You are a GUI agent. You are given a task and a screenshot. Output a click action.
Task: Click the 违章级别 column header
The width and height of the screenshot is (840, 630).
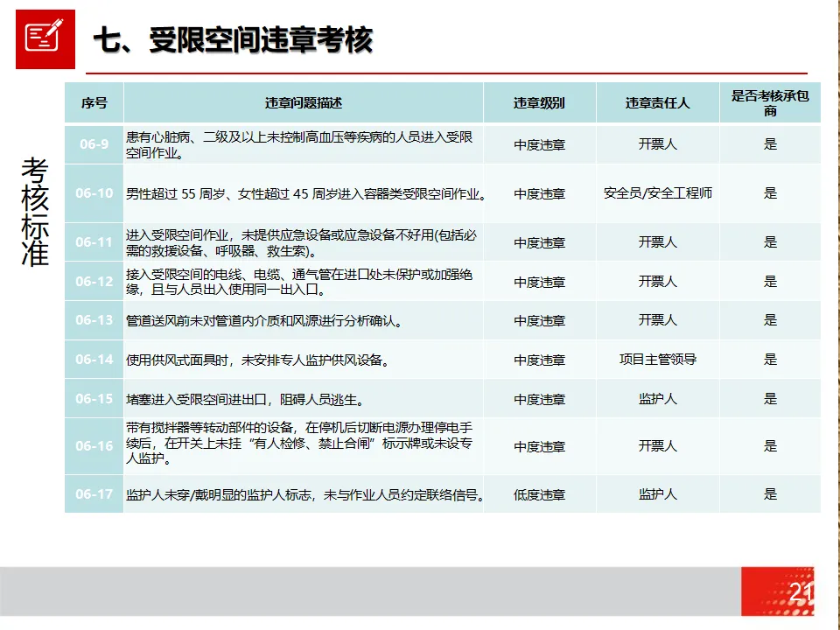[540, 103]
